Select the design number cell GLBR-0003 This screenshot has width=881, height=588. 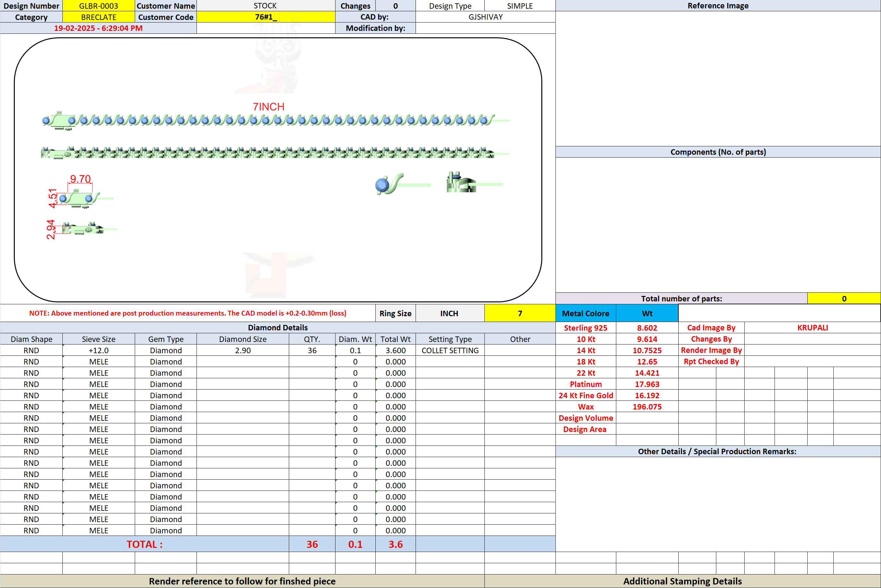(99, 5)
